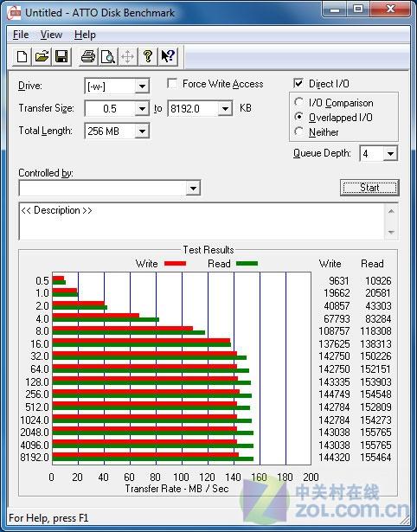Viewport: 417px width, 532px height.
Task: Select the Overlapped I/O radio button
Action: [x=298, y=117]
